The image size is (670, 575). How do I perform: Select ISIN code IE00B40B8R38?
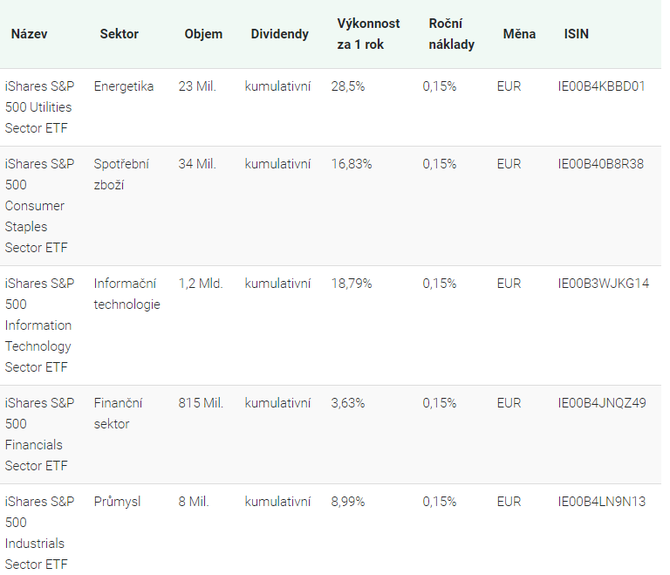(x=600, y=164)
